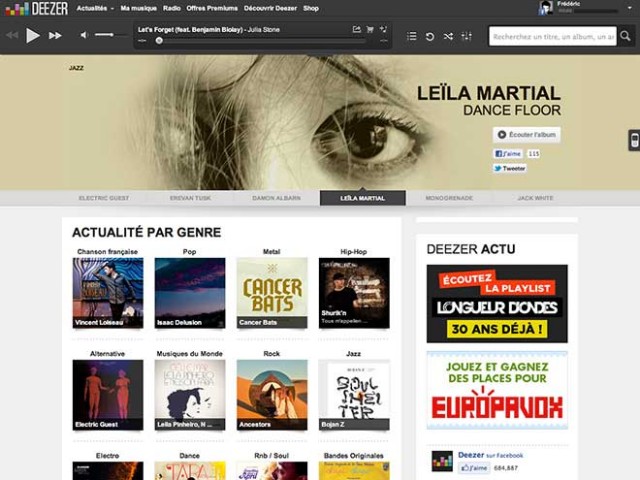Click the Alternative genre label

107,353
